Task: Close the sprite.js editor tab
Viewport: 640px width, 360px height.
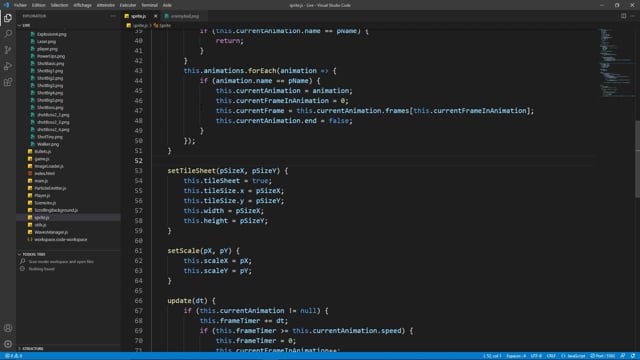Action: coord(156,16)
